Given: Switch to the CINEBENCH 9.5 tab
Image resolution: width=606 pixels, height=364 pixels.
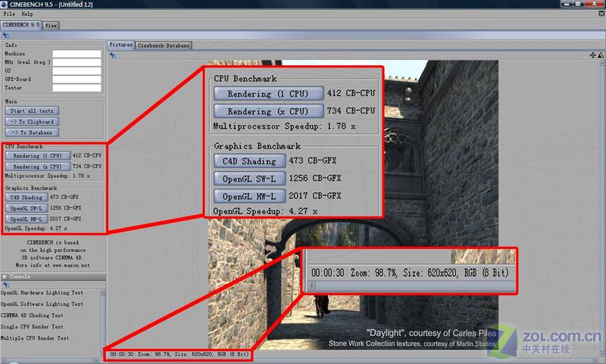Looking at the screenshot, I should coord(21,25).
